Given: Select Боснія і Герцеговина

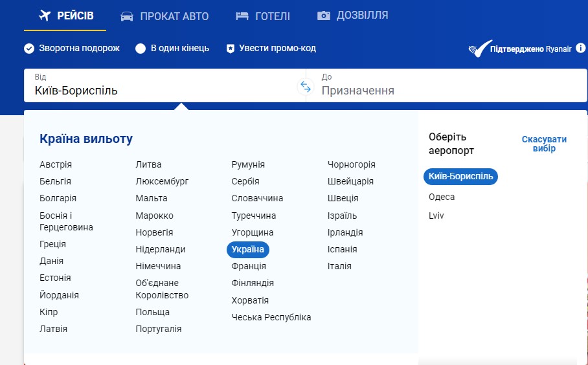Looking at the screenshot, I should [x=66, y=221].
